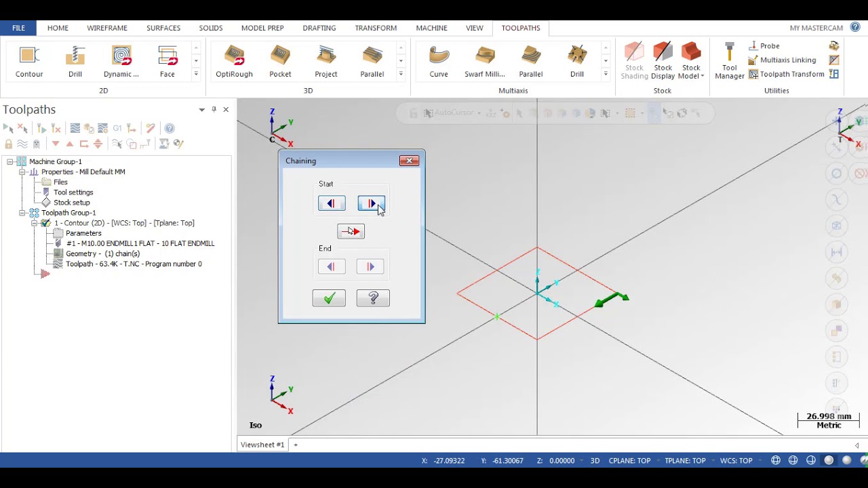This screenshot has width=868, height=488.
Task: Click MY MASTERCAM link
Action: pyautogui.click(x=816, y=28)
